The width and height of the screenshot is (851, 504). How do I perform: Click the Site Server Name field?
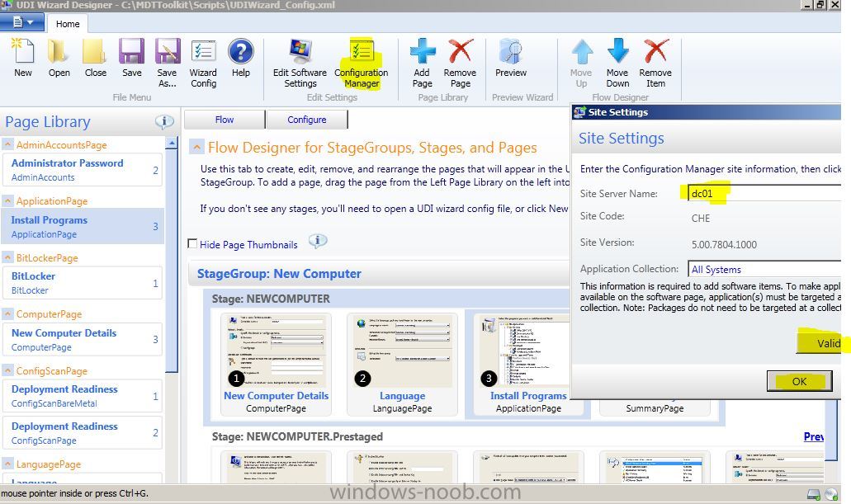(764, 193)
